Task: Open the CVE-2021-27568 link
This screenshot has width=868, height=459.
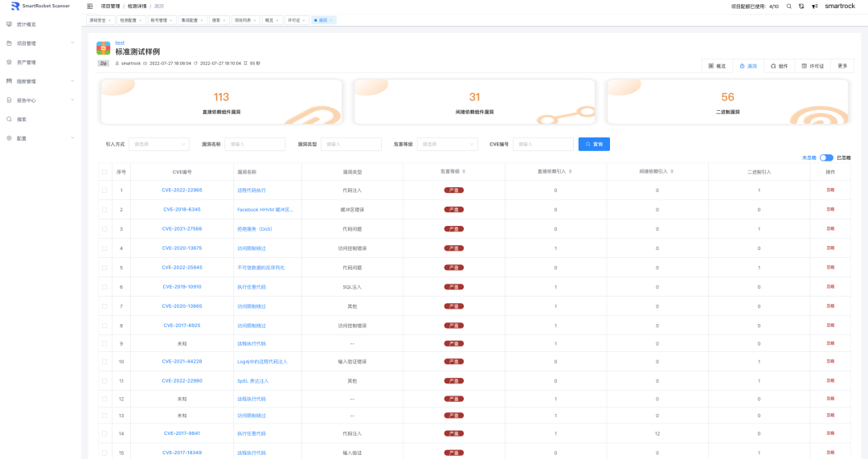Action: (x=182, y=229)
